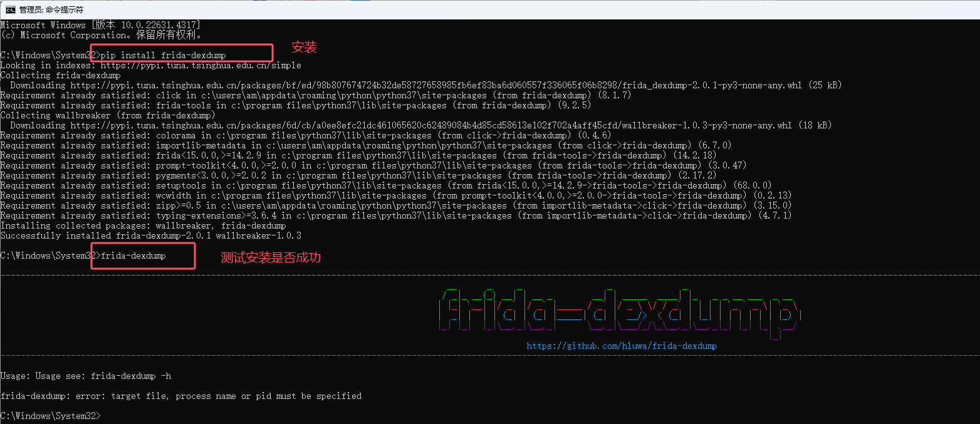Screen dimensions: 980x424
Task: Click the 'Collecting frida-dexdump' line
Action: (60, 75)
